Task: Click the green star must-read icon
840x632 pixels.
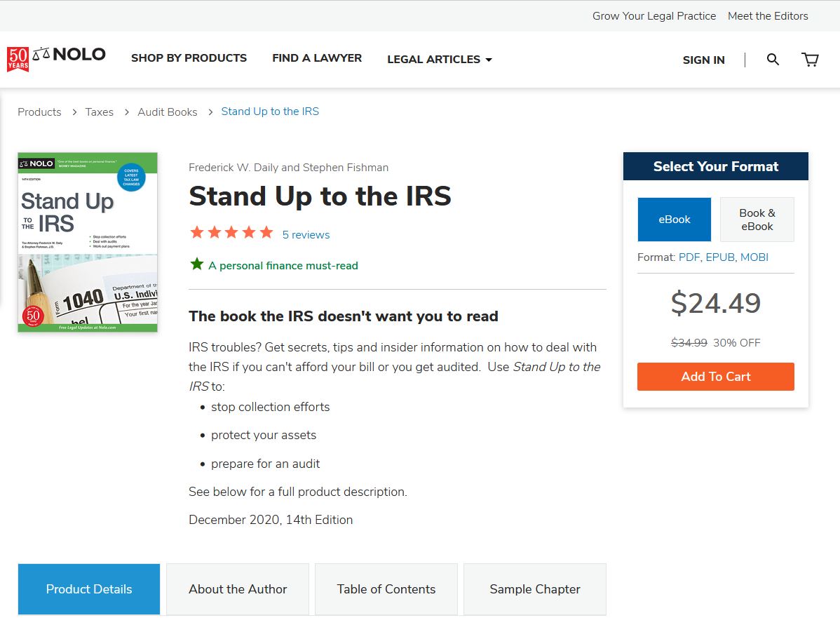Action: (197, 264)
